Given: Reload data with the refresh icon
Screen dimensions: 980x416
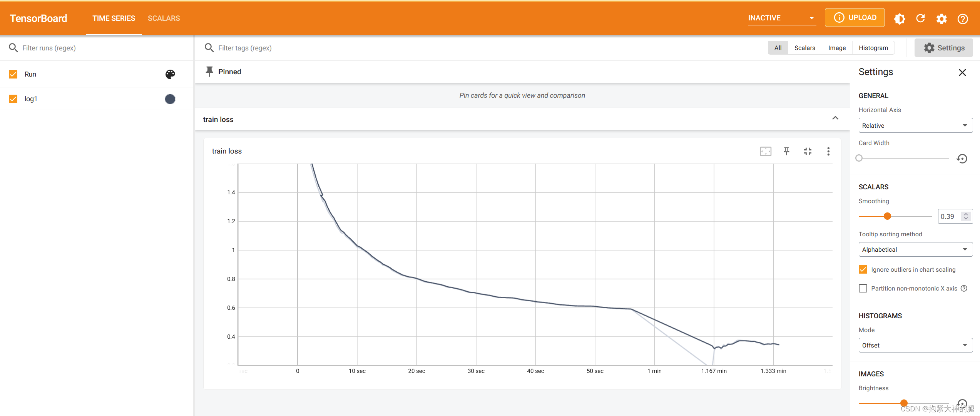Looking at the screenshot, I should click(920, 18).
